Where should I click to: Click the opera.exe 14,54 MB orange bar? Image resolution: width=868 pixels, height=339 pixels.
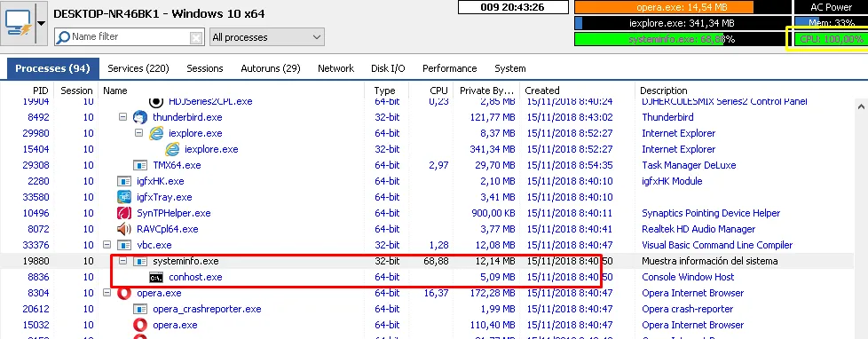pos(683,7)
